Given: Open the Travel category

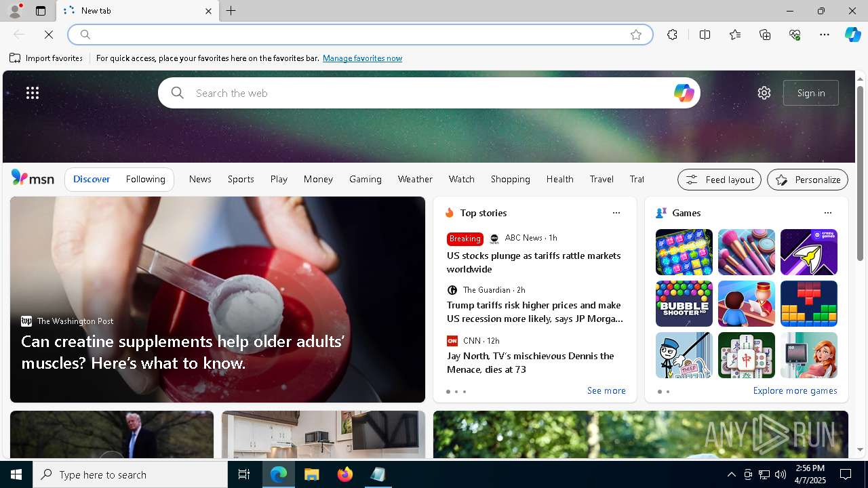Looking at the screenshot, I should tap(601, 179).
